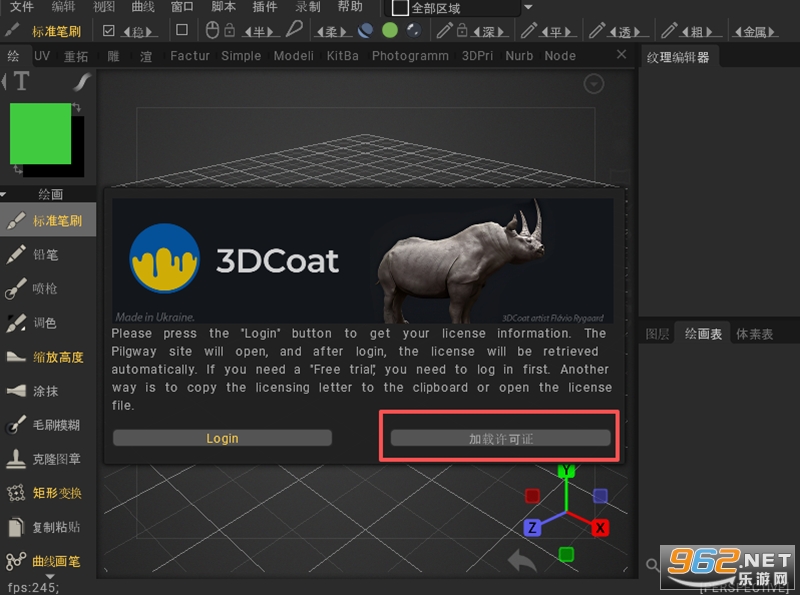Toggle the lock icon before 深
The width and height of the screenshot is (800, 595).
[x=462, y=30]
